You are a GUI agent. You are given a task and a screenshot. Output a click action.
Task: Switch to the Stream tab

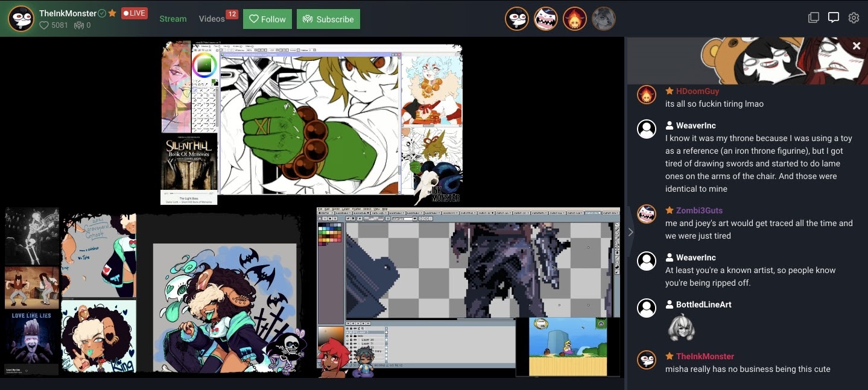(173, 19)
